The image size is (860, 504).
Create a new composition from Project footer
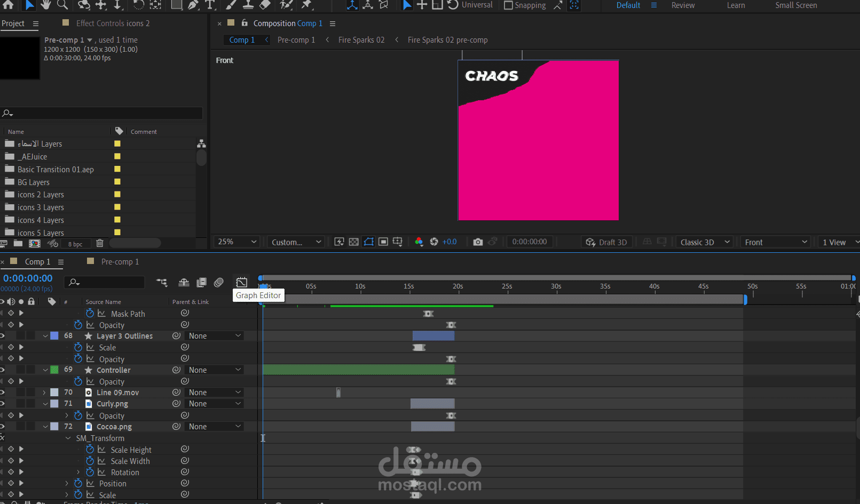[35, 244]
